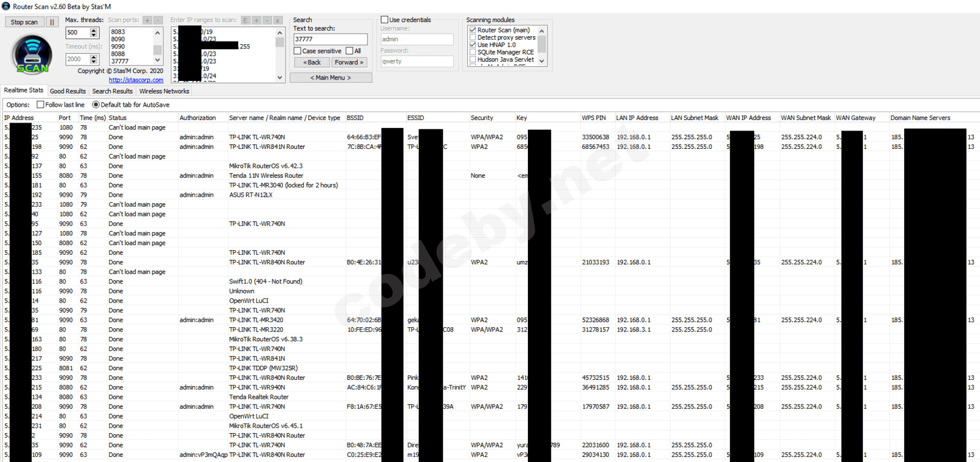The image size is (980, 462).
Task: Click the scanning modules list down arrow
Action: tap(541, 61)
